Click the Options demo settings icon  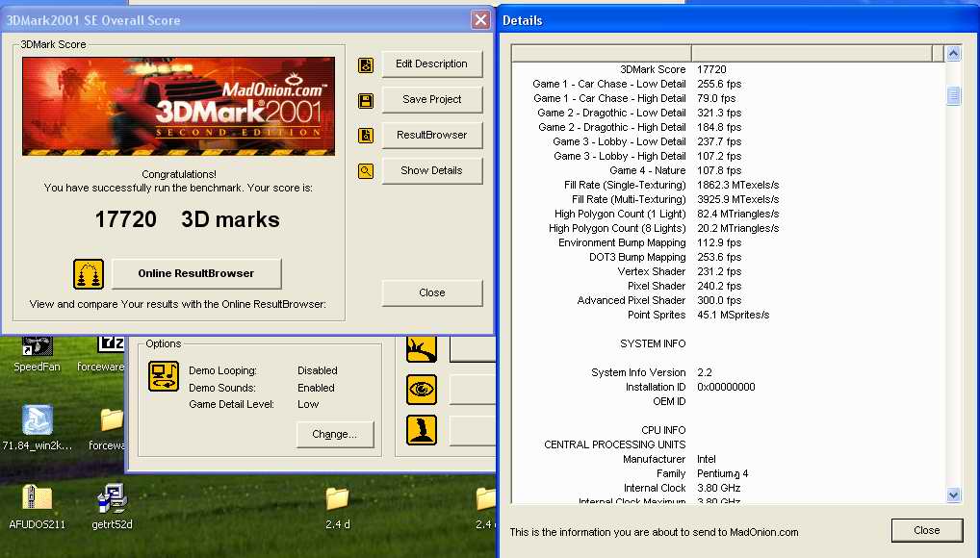pos(164,376)
